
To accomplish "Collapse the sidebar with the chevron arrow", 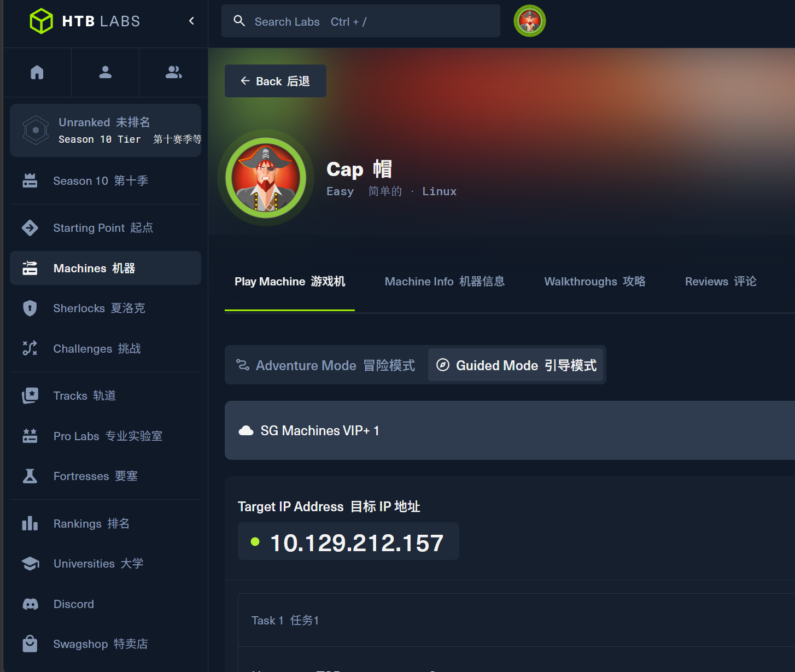I will pyautogui.click(x=191, y=21).
